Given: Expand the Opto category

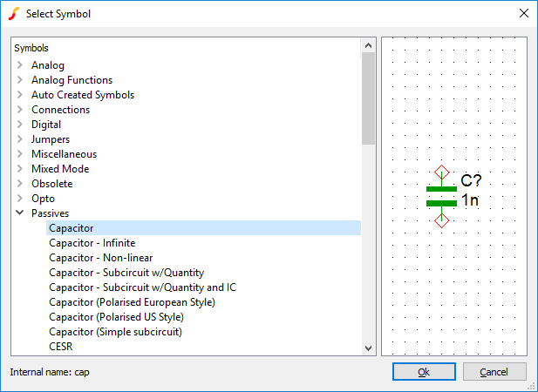Looking at the screenshot, I should (20, 199).
